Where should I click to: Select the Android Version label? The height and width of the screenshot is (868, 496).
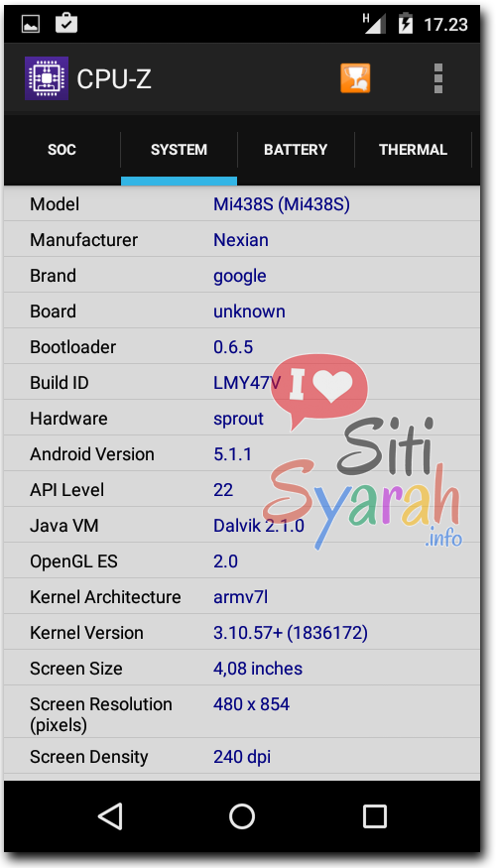coord(92,454)
